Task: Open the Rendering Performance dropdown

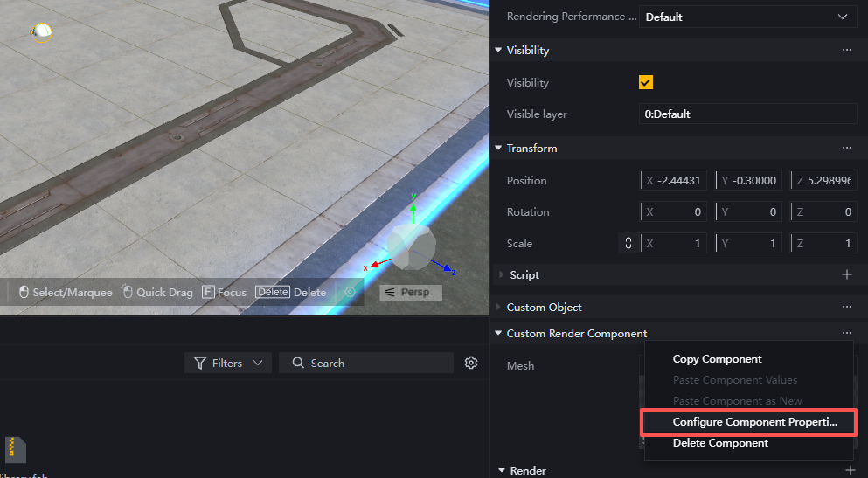Action: (x=747, y=17)
